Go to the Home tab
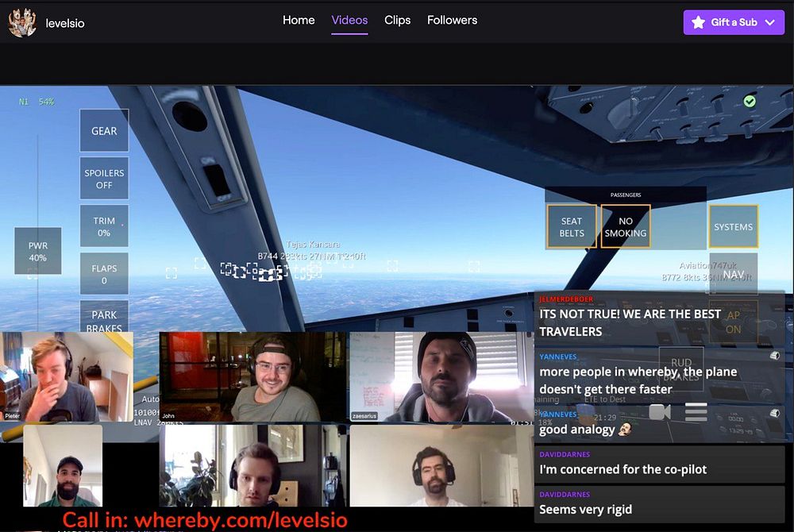The width and height of the screenshot is (794, 532). pyautogui.click(x=299, y=20)
